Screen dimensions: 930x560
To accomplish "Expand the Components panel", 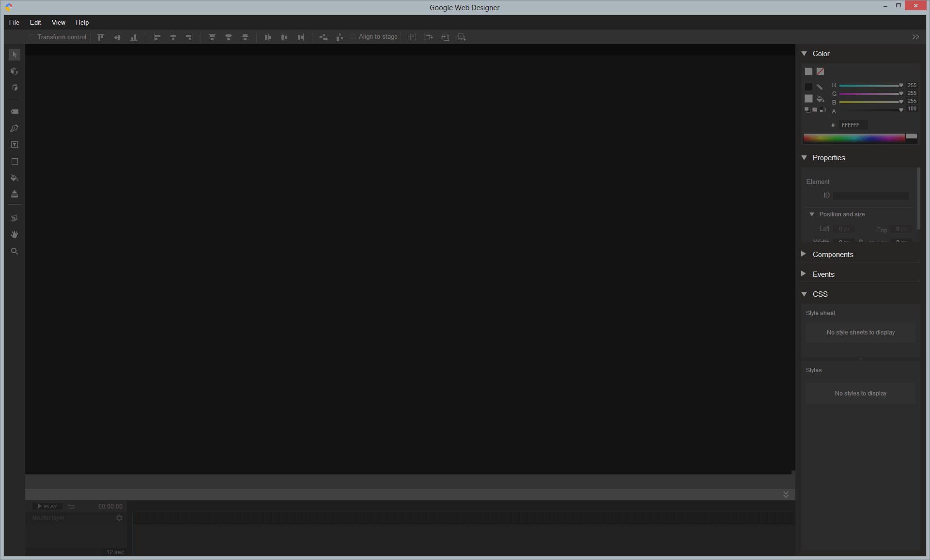I will [x=804, y=254].
